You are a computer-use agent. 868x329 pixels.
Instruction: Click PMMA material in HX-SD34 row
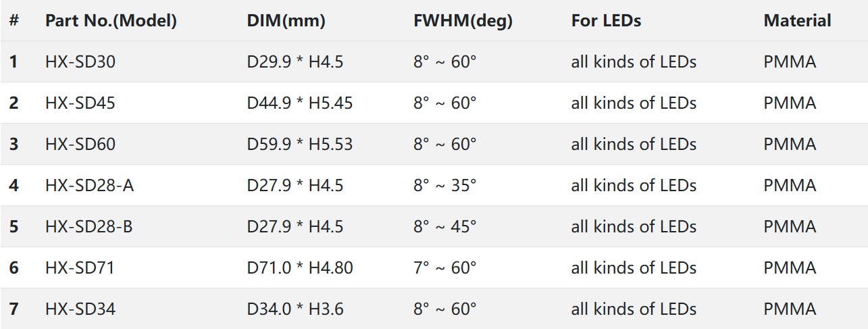790,309
